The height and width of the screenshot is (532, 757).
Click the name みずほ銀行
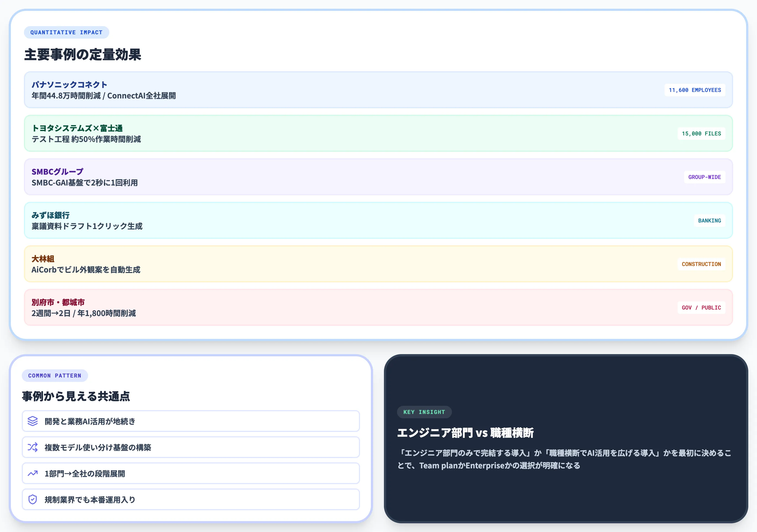[51, 215]
